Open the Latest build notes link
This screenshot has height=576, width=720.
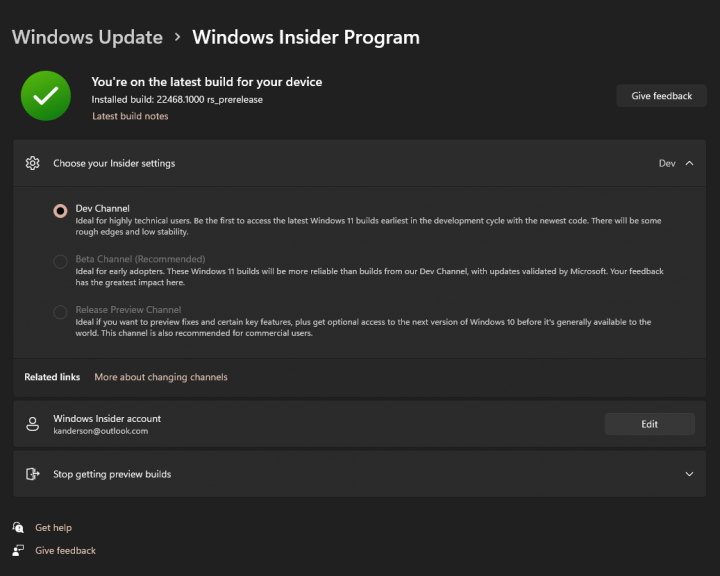point(130,116)
